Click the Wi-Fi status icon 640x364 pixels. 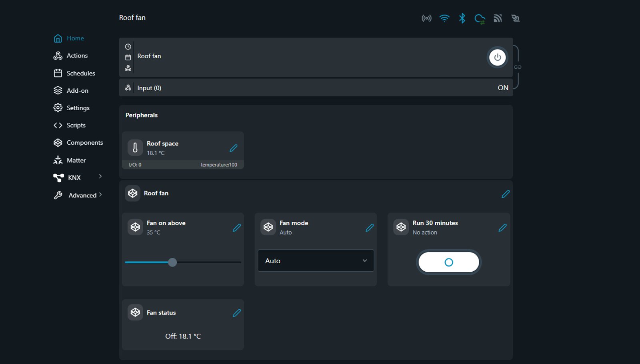[x=444, y=18]
